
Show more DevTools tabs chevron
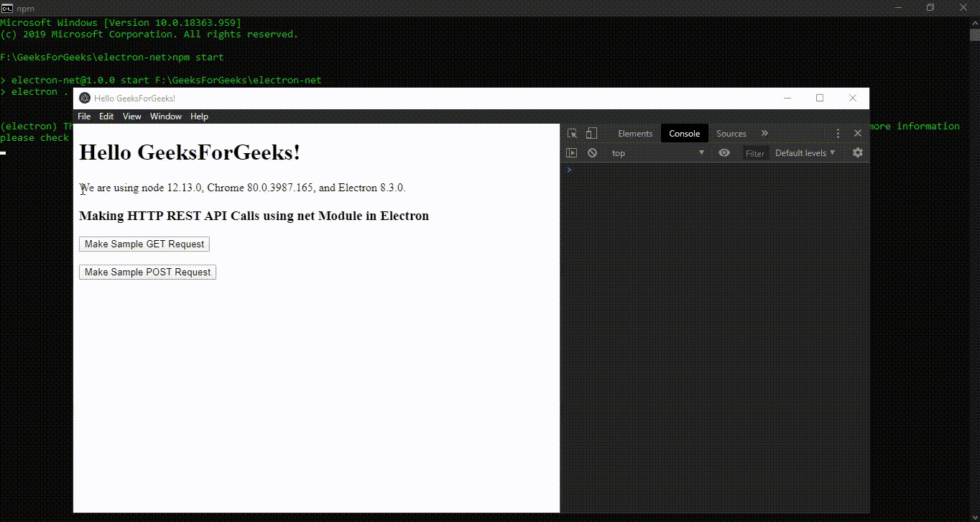point(764,134)
